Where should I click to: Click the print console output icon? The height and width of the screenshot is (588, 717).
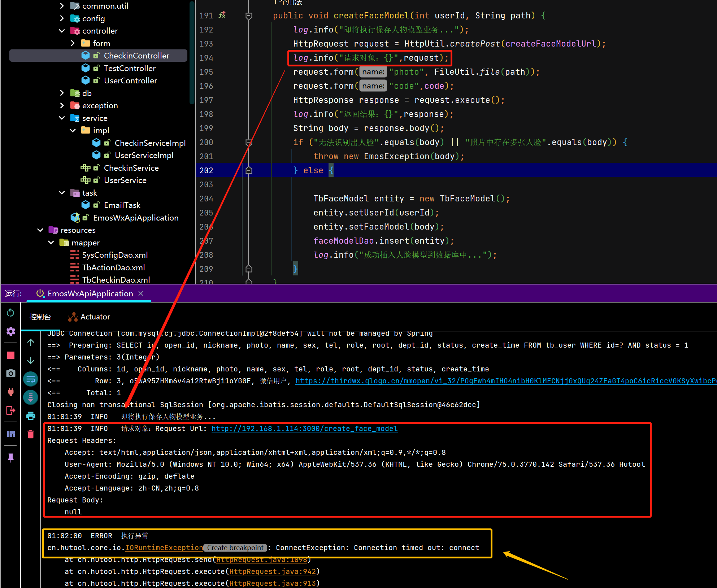coord(31,416)
